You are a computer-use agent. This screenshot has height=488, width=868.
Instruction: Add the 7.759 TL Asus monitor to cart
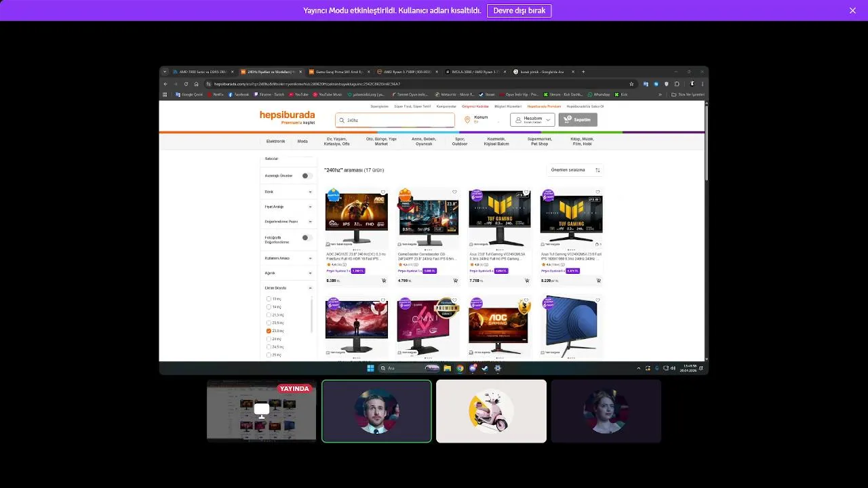527,281
